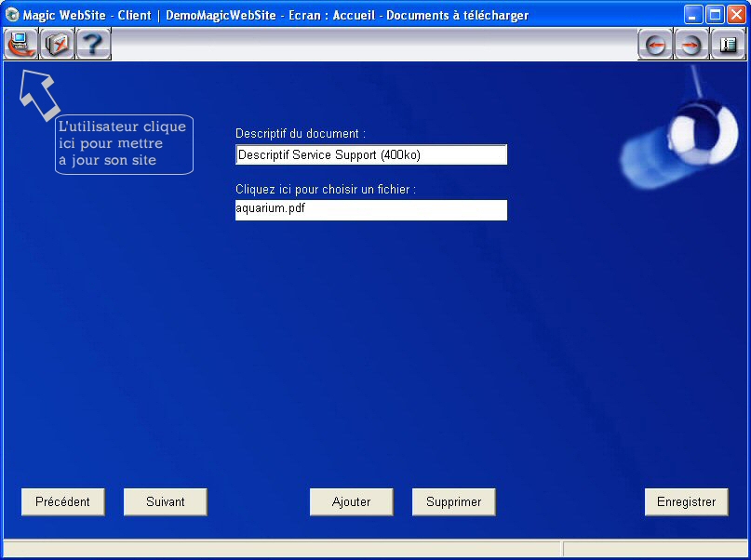
Task: Go back using the left red arrow icon
Action: click(x=655, y=45)
